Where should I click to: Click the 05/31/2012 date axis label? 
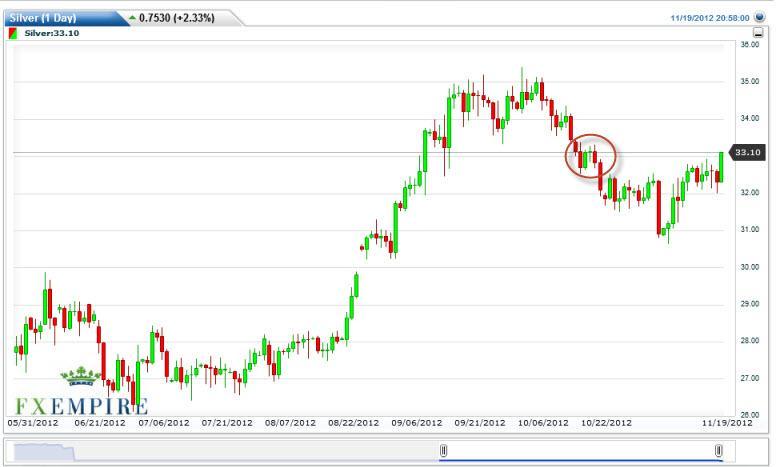point(33,423)
